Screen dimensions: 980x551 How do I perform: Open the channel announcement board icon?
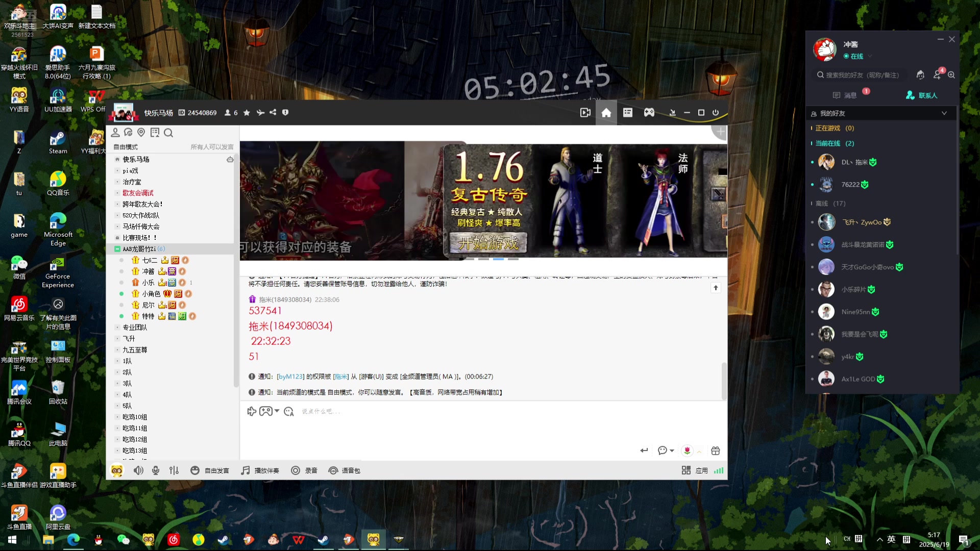(x=155, y=133)
